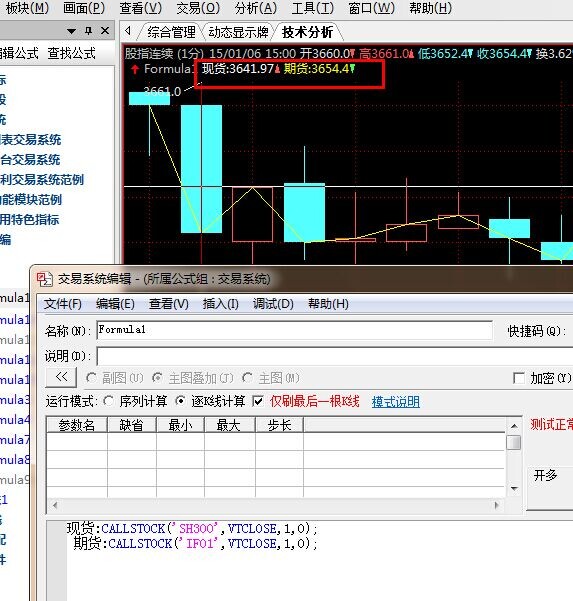Select the 主图叠加 radio button

tap(157, 378)
